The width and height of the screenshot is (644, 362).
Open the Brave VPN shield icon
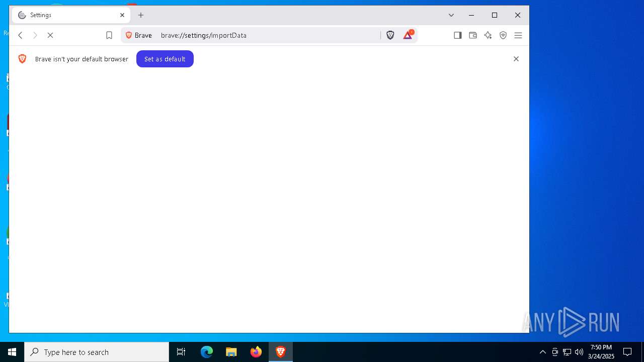pyautogui.click(x=503, y=35)
